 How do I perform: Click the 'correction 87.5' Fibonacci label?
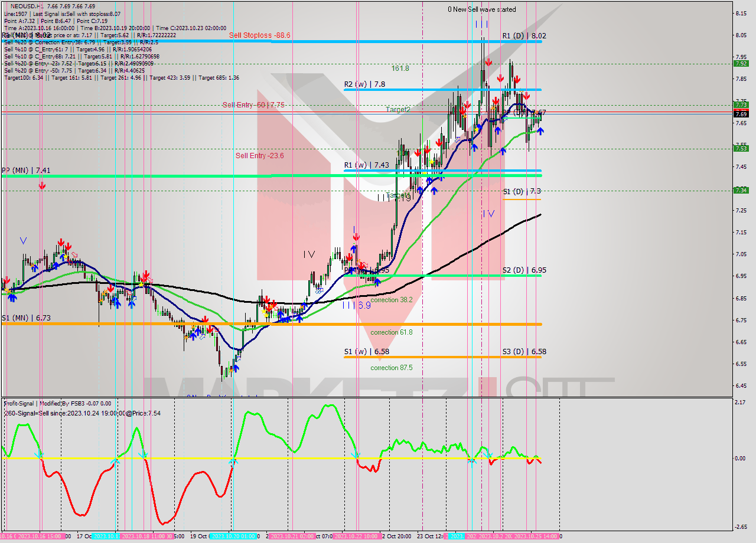pyautogui.click(x=392, y=368)
